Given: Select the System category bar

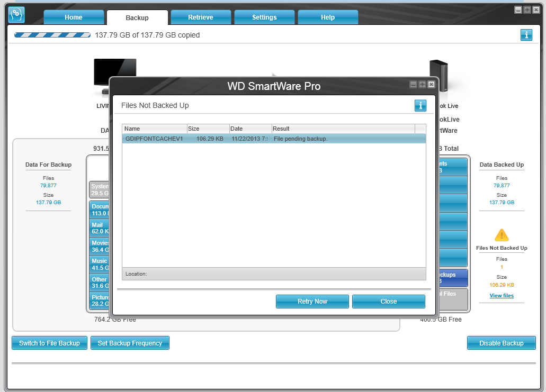Looking at the screenshot, I should (x=100, y=189).
